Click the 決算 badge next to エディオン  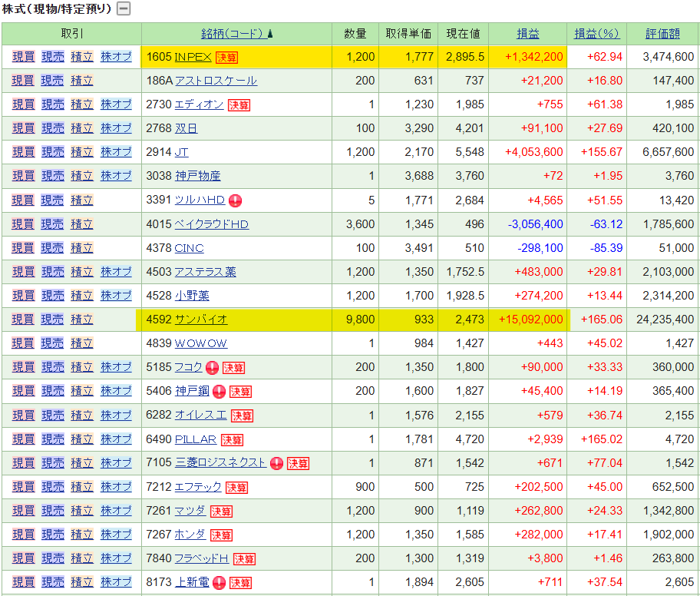point(239,104)
